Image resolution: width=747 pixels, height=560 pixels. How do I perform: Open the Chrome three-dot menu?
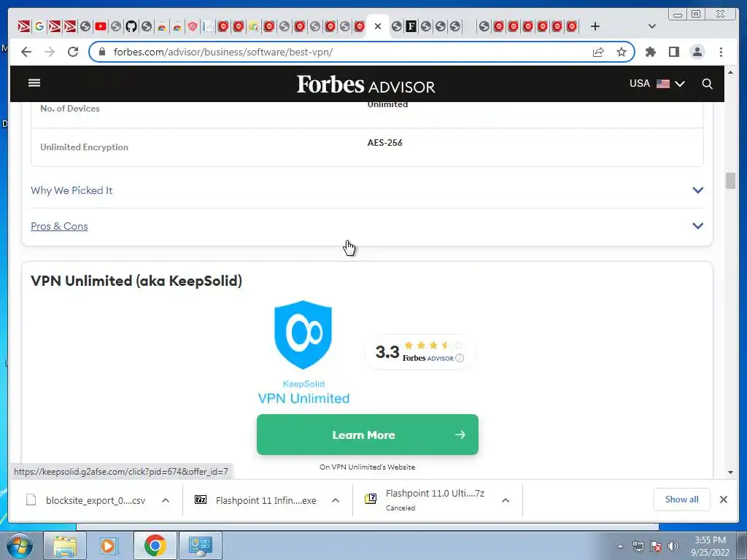[721, 52]
